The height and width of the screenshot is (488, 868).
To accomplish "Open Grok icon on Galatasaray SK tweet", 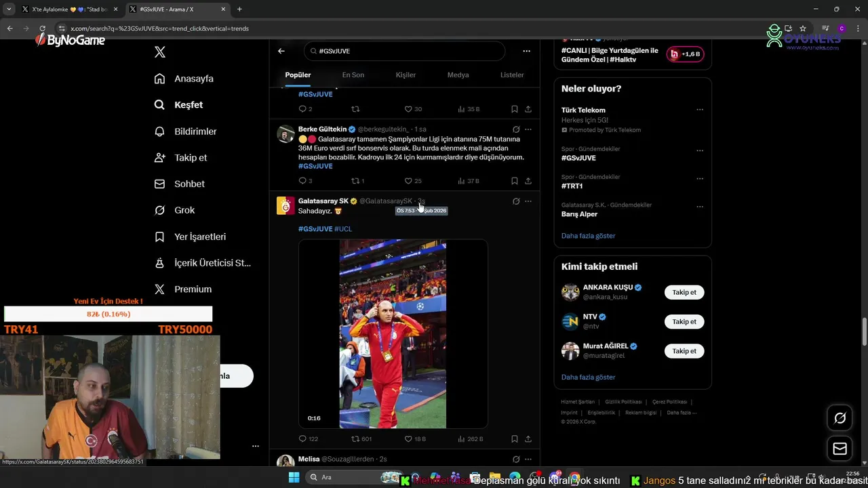I will tap(516, 201).
